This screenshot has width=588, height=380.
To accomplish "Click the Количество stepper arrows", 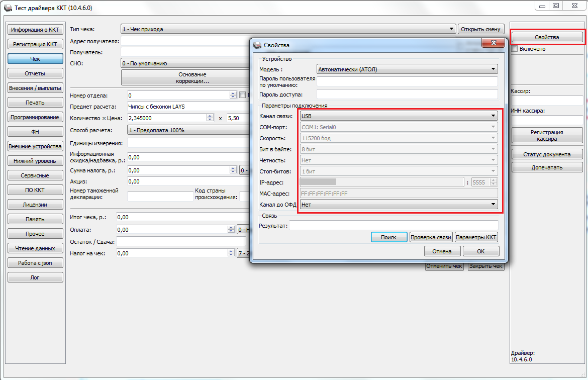I will pyautogui.click(x=210, y=118).
